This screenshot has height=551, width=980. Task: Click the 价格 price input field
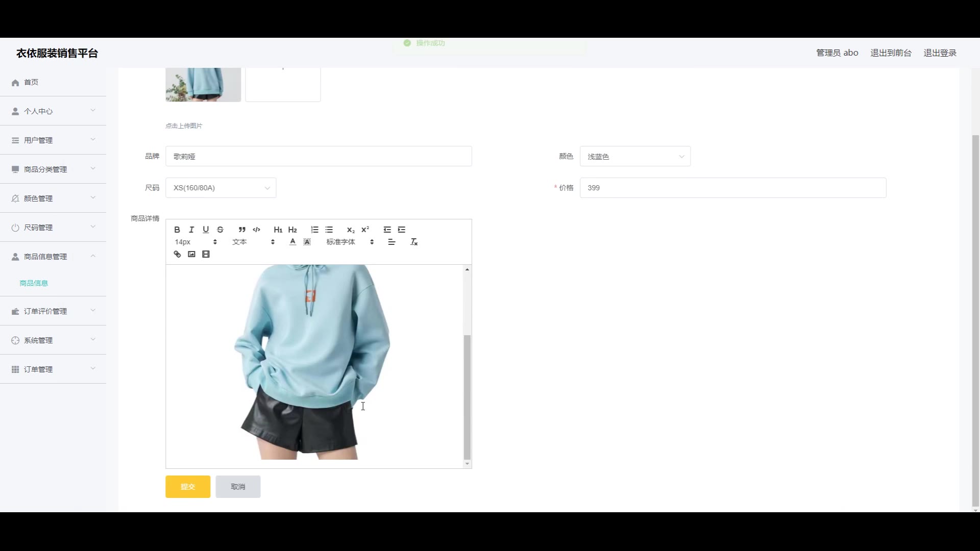click(733, 188)
